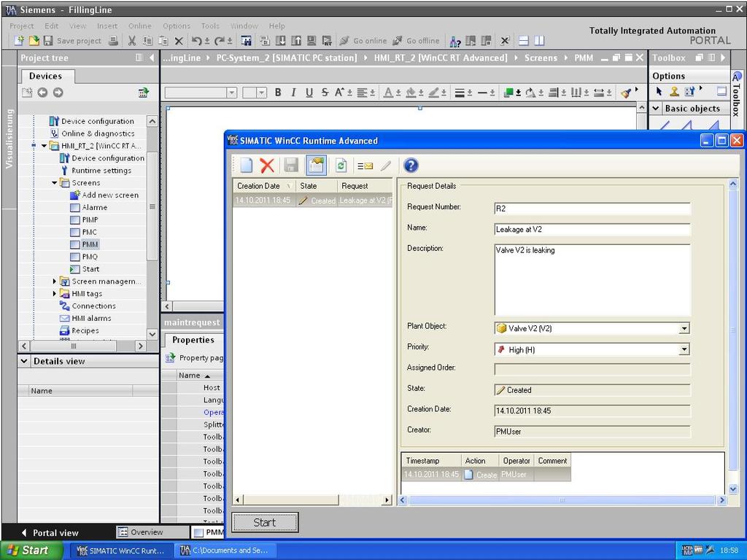Expand the HMI tags tree node
The width and height of the screenshot is (747, 560).
click(x=54, y=294)
